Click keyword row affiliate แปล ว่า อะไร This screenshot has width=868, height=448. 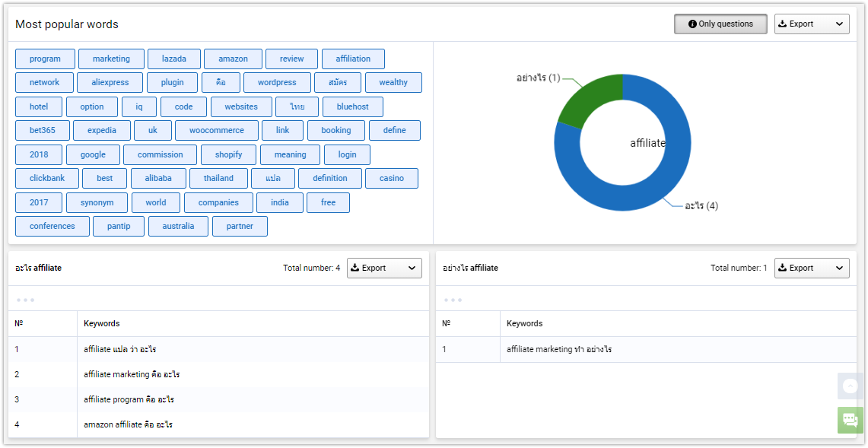coord(218,349)
